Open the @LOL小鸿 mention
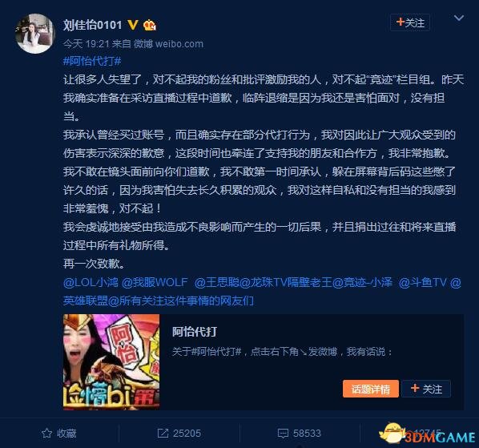The height and width of the screenshot is (448, 479). tap(91, 282)
